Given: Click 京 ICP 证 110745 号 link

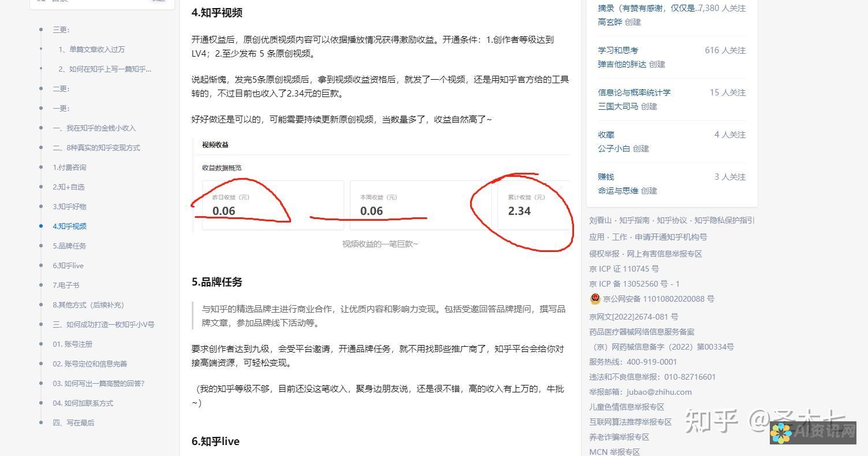Looking at the screenshot, I should (624, 269).
